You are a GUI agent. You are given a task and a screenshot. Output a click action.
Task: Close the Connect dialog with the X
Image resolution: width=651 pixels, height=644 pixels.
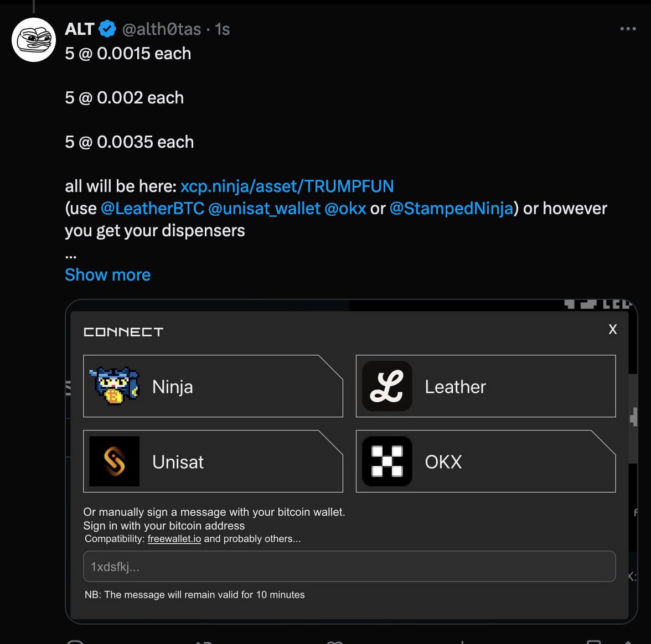613,329
